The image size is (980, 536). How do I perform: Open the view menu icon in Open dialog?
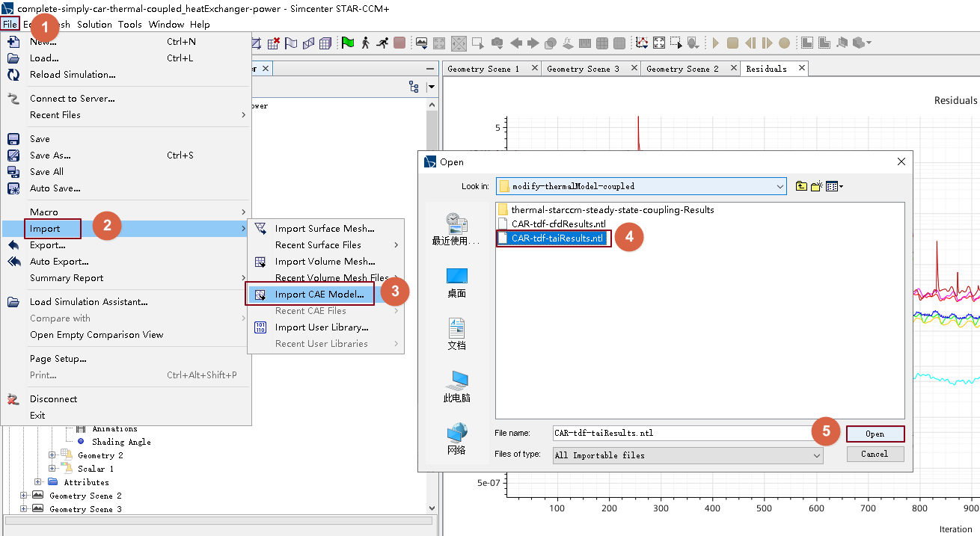click(834, 186)
